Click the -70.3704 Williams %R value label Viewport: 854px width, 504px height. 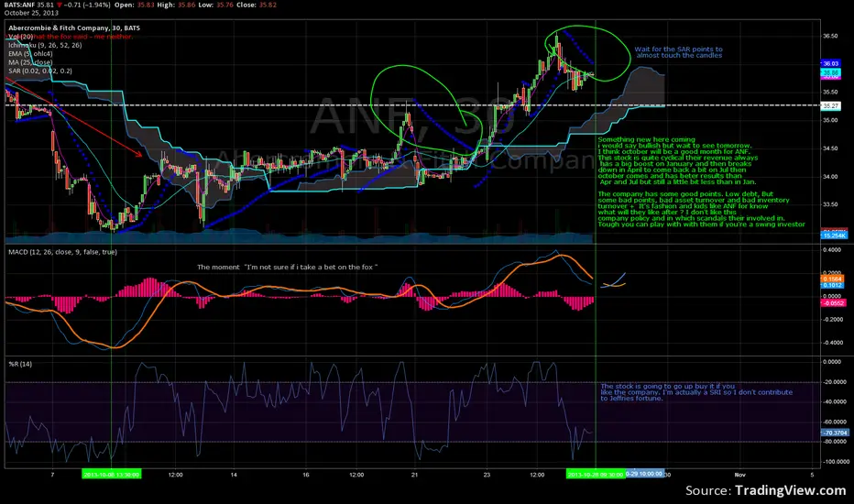point(835,433)
